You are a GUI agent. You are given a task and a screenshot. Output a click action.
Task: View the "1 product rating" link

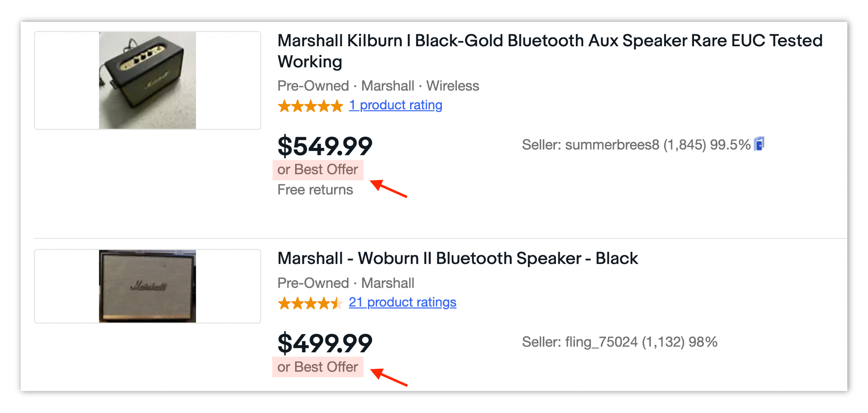tap(396, 105)
